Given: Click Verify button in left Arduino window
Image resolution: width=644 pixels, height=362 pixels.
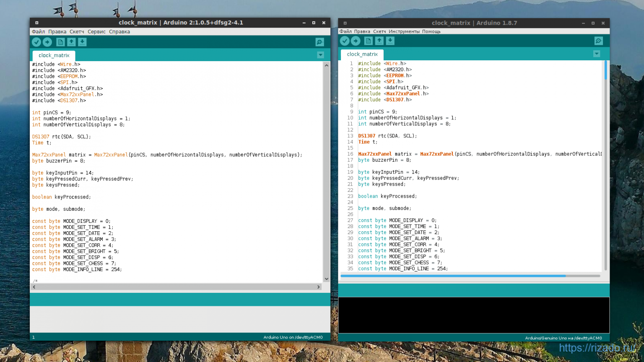Looking at the screenshot, I should pos(36,42).
